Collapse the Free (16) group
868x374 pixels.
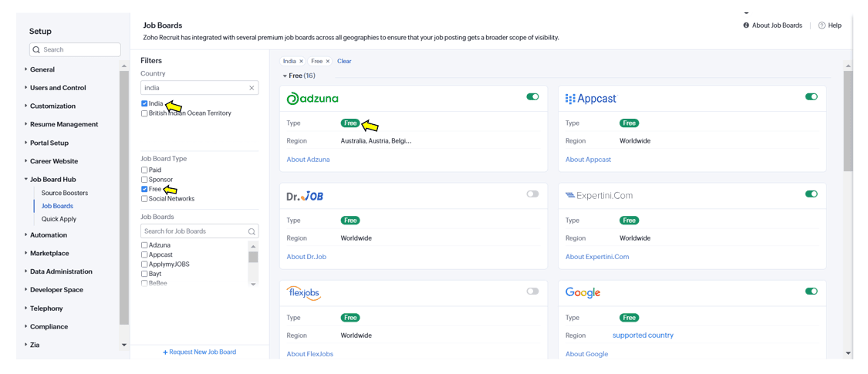pyautogui.click(x=299, y=76)
